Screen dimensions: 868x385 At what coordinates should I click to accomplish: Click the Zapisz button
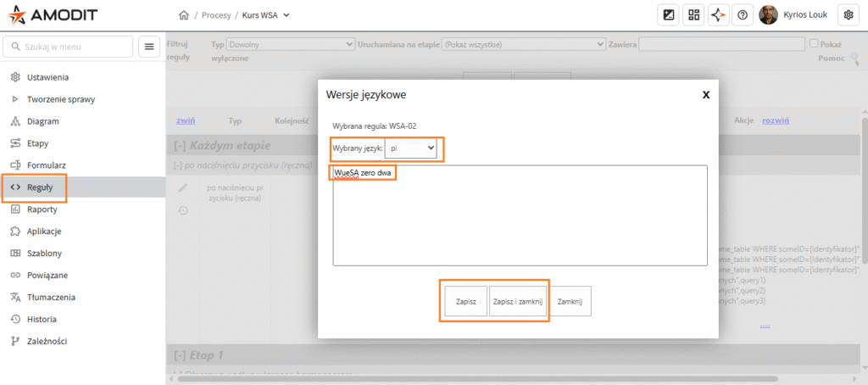(x=465, y=301)
